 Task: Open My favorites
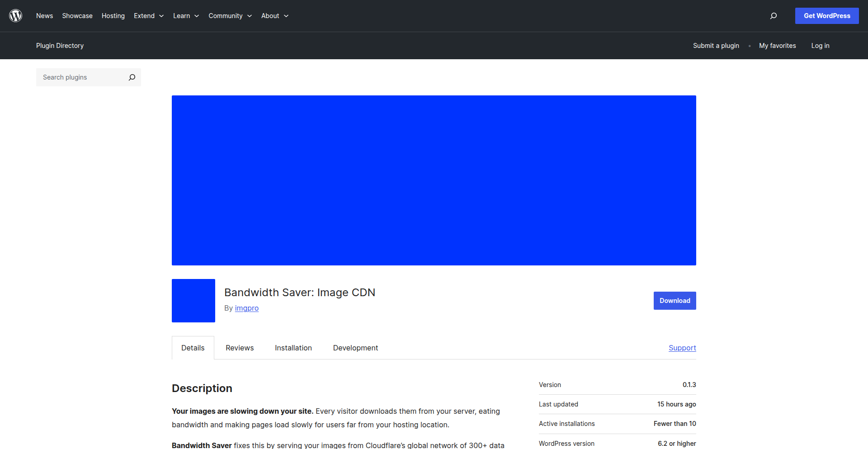pyautogui.click(x=777, y=45)
